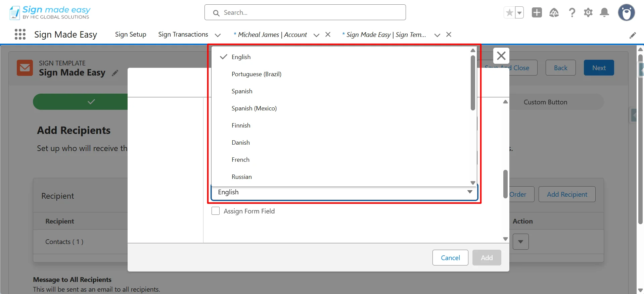Open the user profile avatar
Image resolution: width=644 pixels, height=294 pixels.
click(626, 13)
